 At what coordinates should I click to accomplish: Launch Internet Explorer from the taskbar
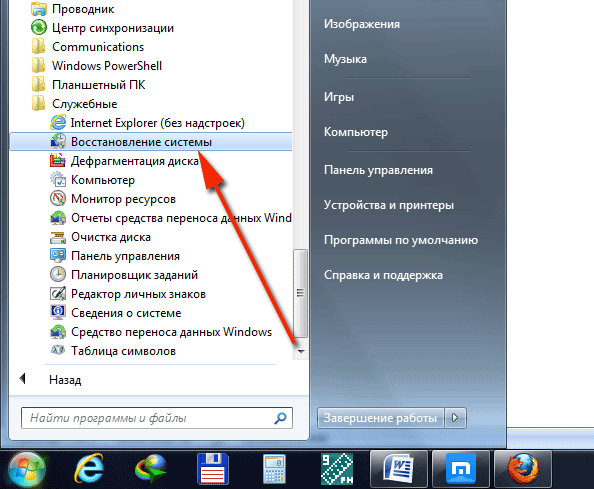coord(89,469)
